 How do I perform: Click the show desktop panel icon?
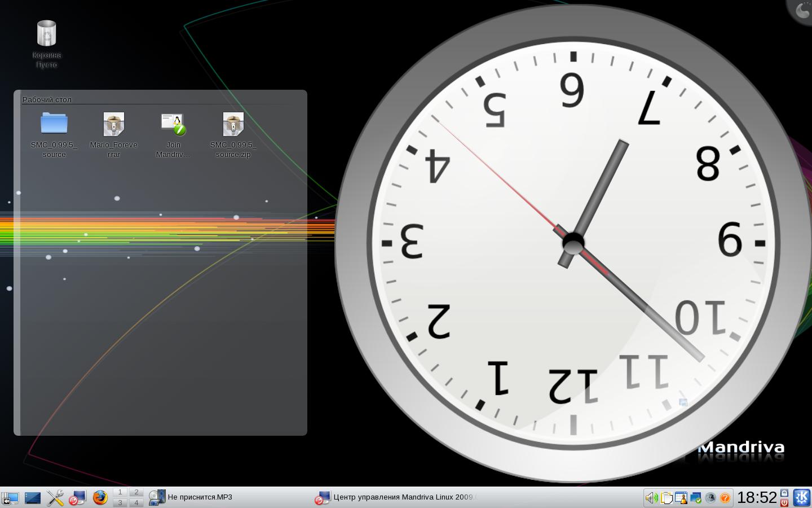coord(33,498)
